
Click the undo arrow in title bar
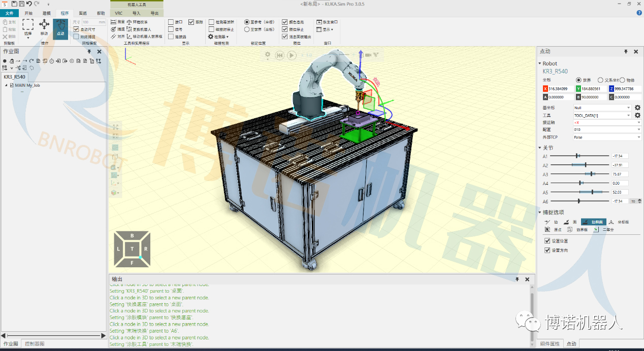(x=29, y=4)
